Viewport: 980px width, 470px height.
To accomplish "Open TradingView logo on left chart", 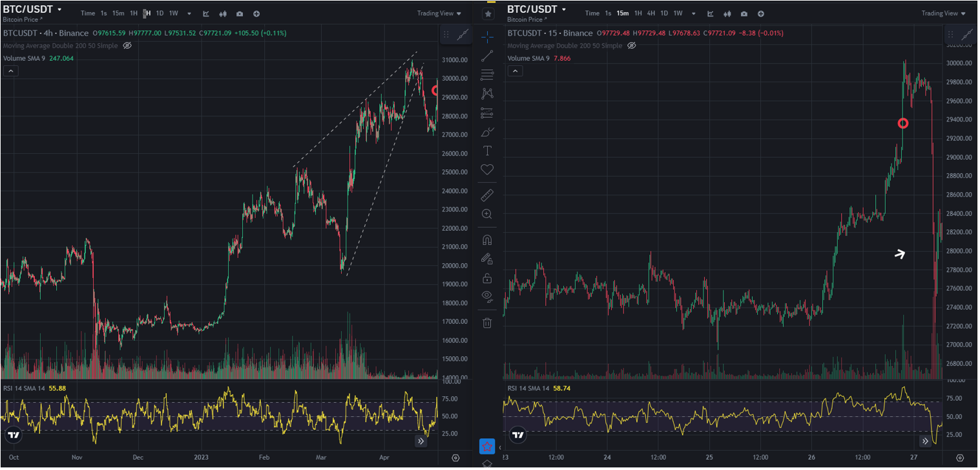I will (14, 434).
